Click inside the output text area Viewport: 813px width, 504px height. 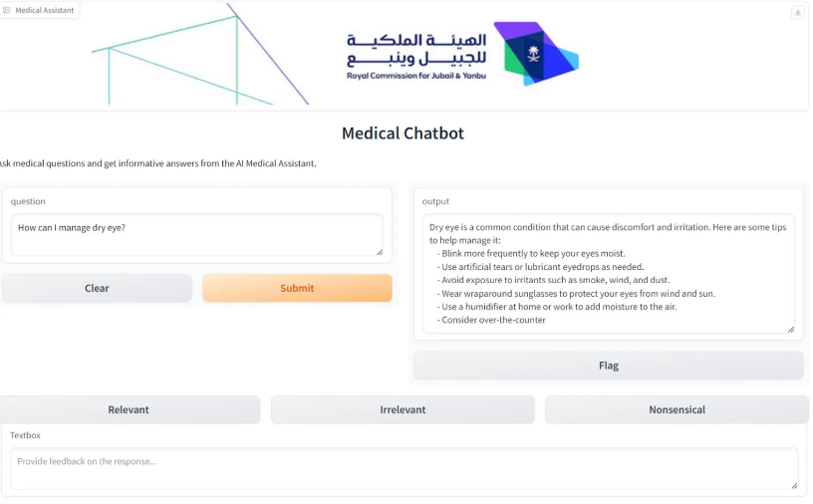pyautogui.click(x=608, y=273)
